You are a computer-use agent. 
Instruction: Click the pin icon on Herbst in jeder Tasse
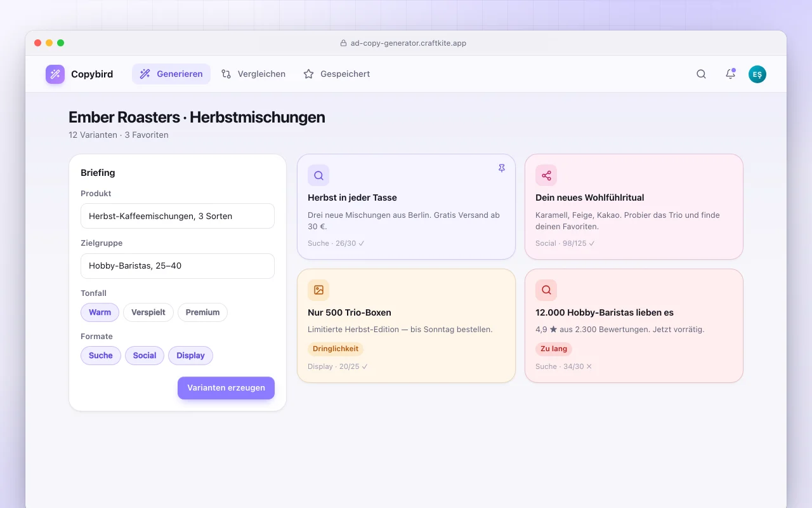(x=502, y=168)
